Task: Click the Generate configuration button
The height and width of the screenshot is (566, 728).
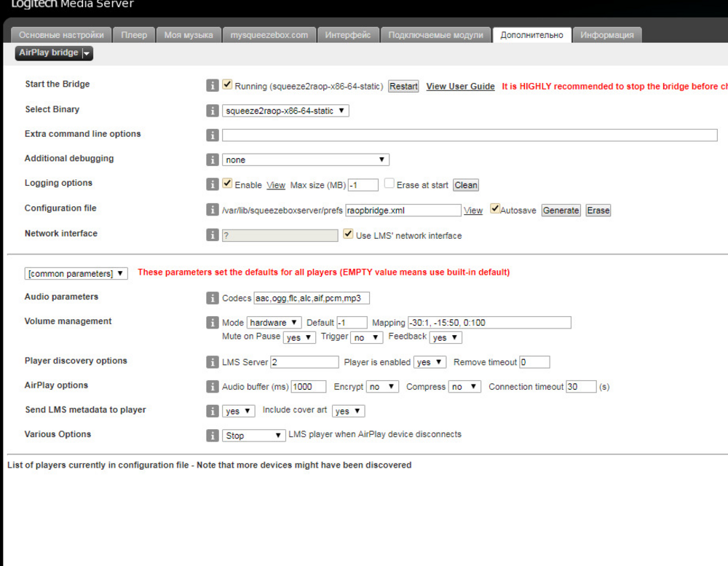Action: click(x=561, y=211)
